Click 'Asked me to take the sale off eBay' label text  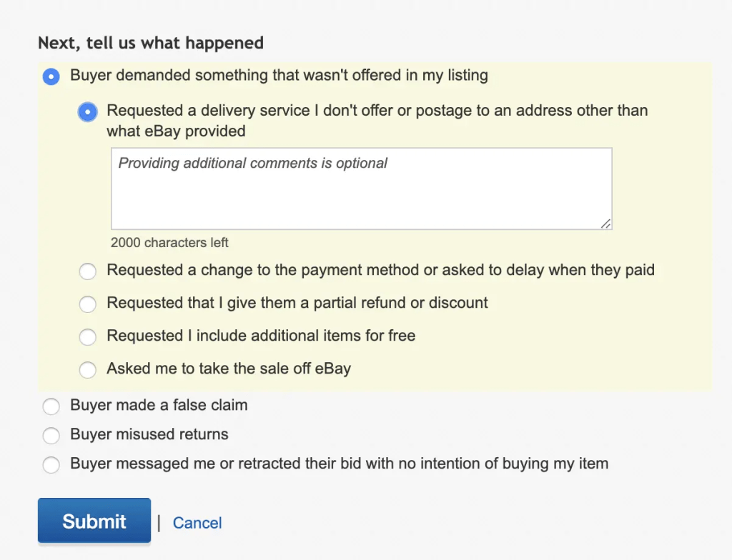click(x=229, y=369)
